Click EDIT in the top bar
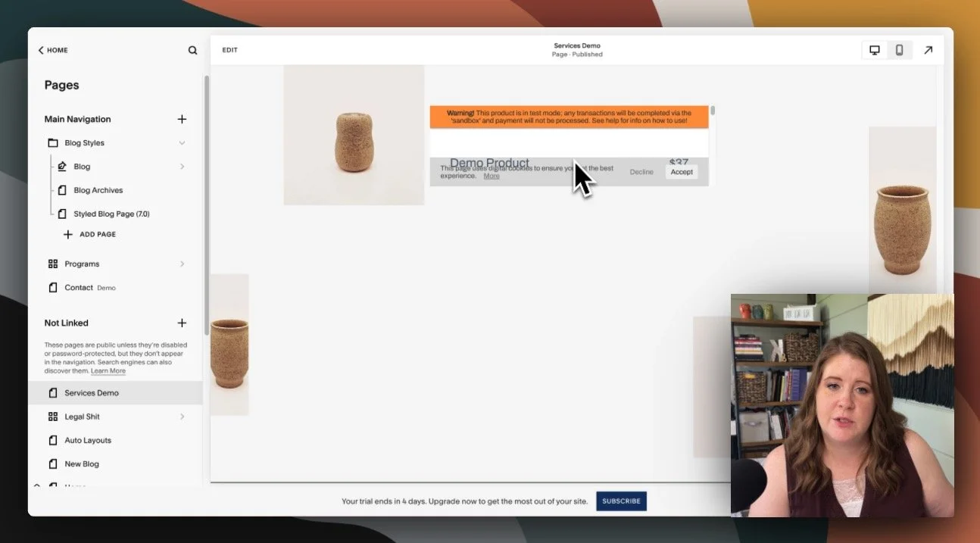The height and width of the screenshot is (543, 980). pos(229,50)
